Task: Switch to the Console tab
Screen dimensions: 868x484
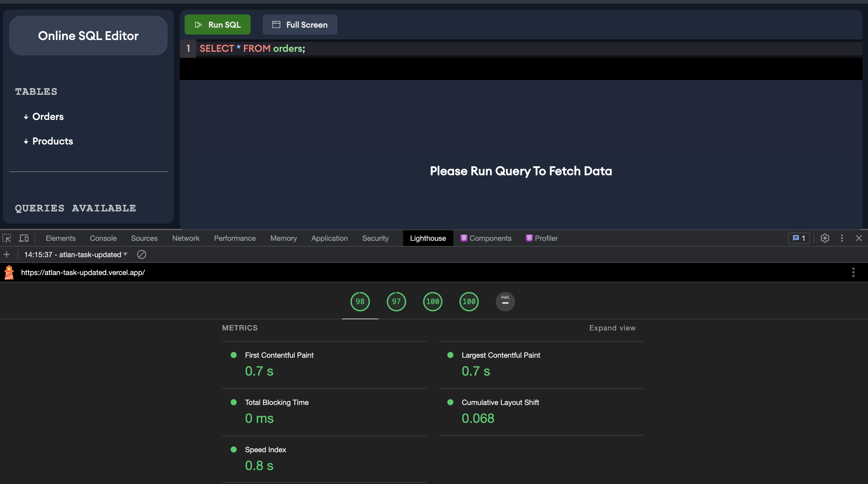Action: click(x=103, y=238)
